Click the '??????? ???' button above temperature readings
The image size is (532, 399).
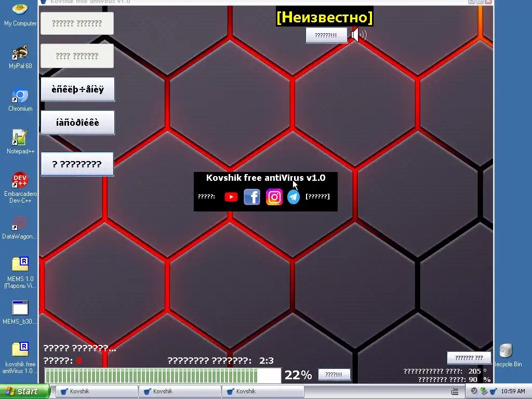click(x=469, y=357)
